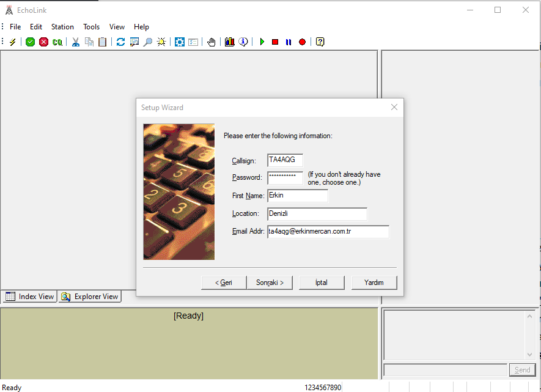Click the İptal cancel button
541x392 pixels.
tap(322, 283)
